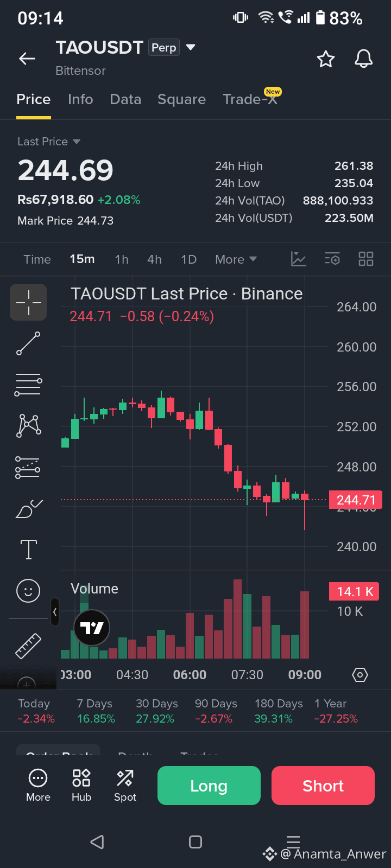Tap the Mark Price 244.73 text
The image size is (391, 868).
click(x=66, y=221)
